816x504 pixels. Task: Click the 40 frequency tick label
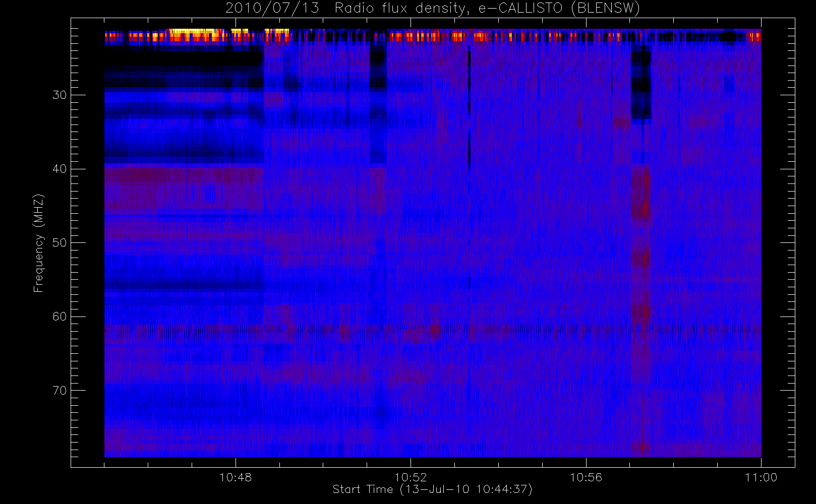coord(60,169)
